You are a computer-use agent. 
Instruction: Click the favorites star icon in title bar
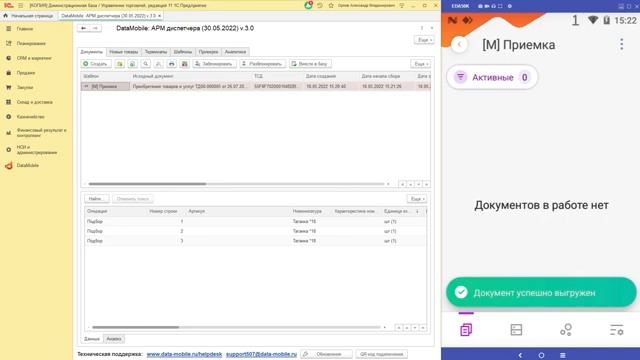point(331,5)
